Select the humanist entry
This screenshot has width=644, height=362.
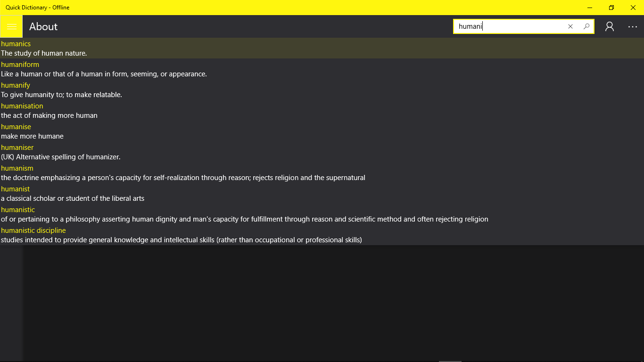322,193
